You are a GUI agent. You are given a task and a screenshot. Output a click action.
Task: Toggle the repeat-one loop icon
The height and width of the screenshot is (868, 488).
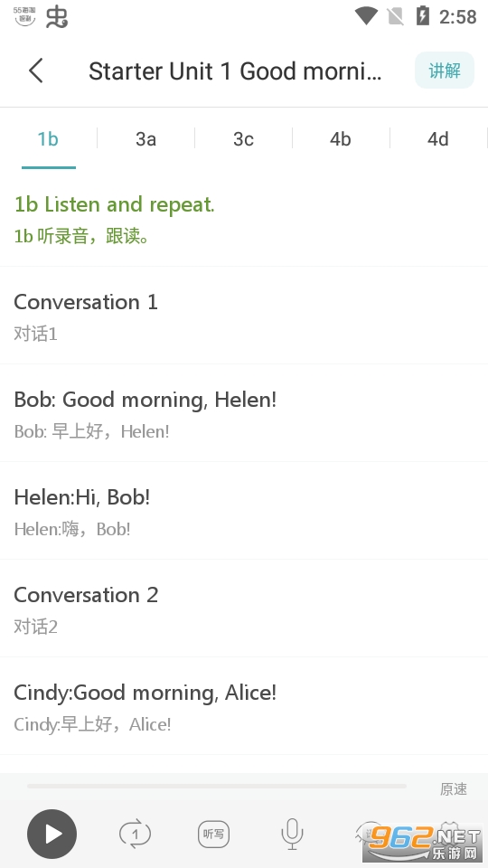[135, 834]
